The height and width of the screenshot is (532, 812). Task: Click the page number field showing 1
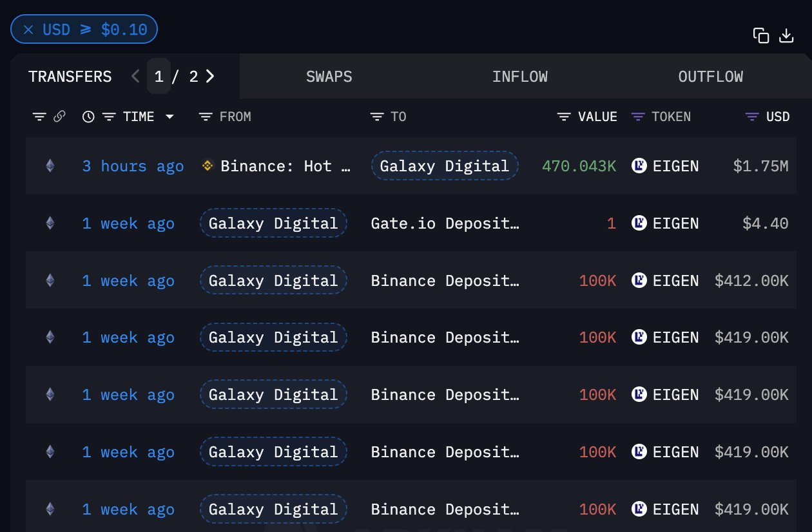tap(159, 77)
